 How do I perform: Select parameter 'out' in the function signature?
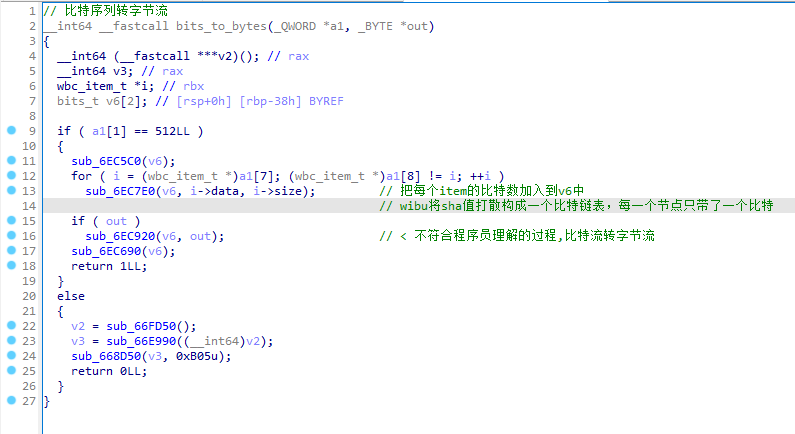pyautogui.click(x=417, y=26)
